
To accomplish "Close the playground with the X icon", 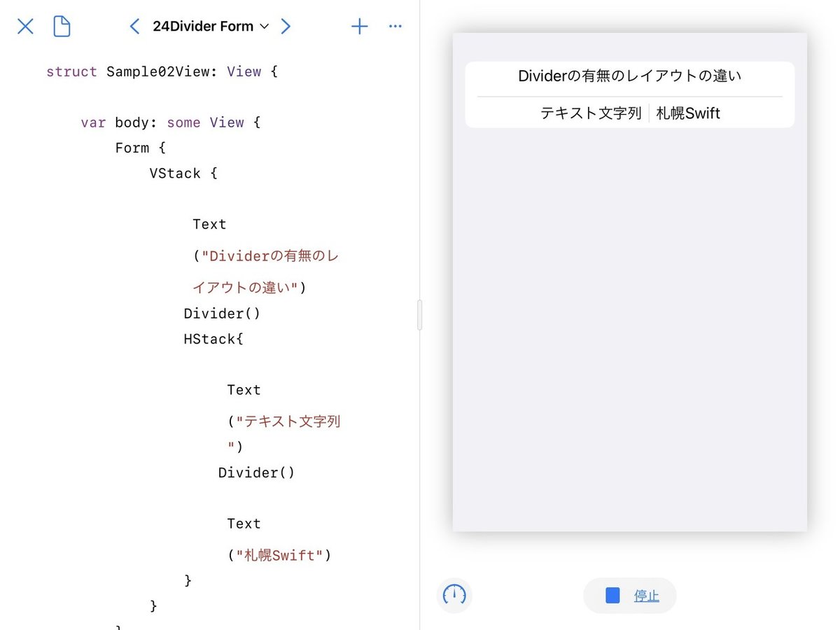I will coord(25,26).
